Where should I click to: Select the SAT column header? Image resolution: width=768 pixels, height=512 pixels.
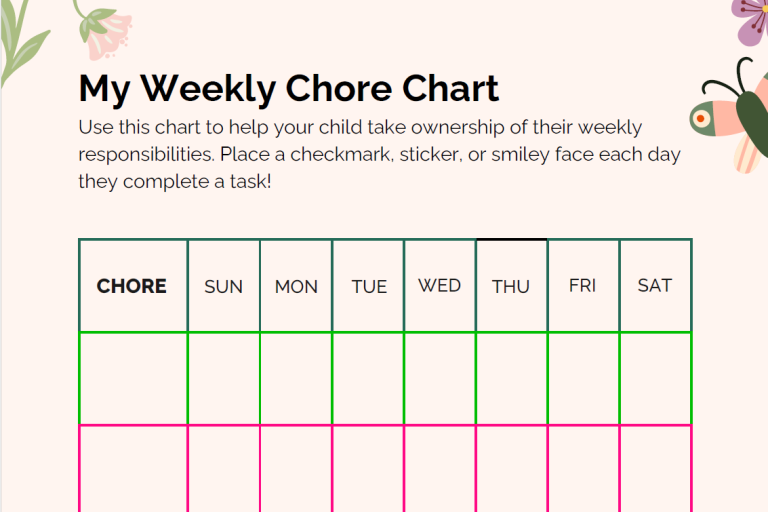(655, 286)
